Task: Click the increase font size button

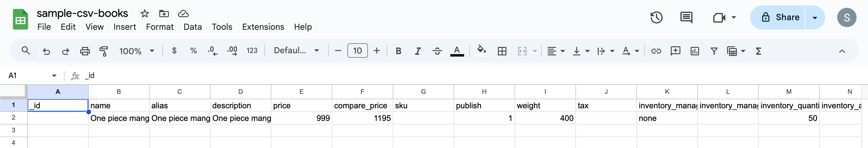Action: coord(376,51)
